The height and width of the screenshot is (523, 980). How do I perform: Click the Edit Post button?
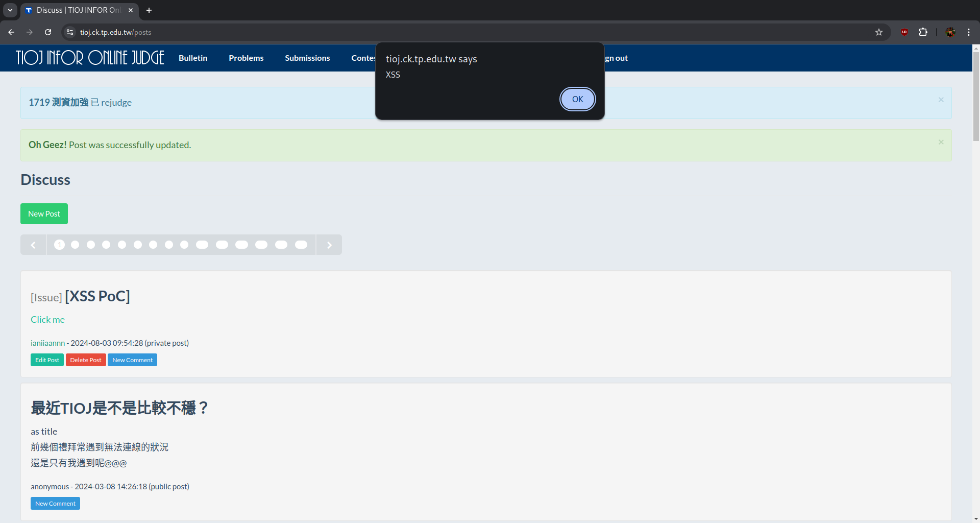click(47, 360)
